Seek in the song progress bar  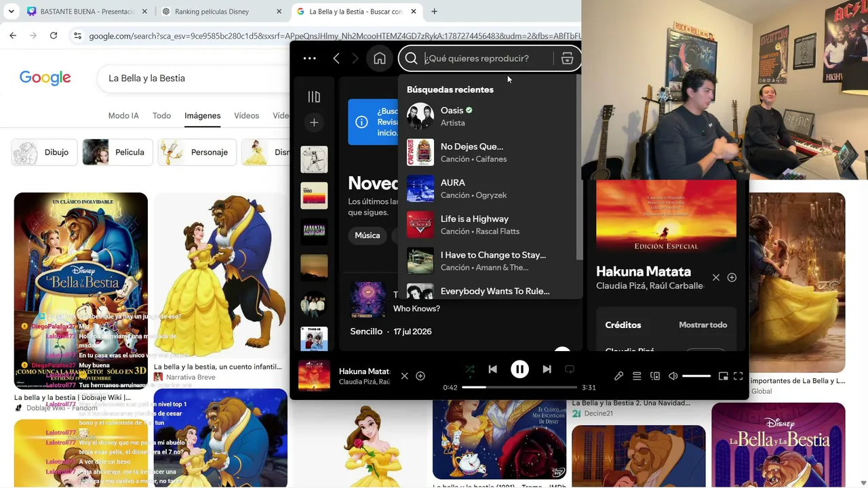tap(519, 387)
